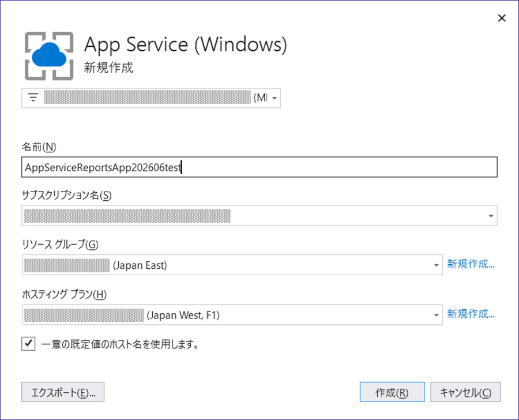
Task: Click 新規作成... link next to resource group
Action: point(471,264)
